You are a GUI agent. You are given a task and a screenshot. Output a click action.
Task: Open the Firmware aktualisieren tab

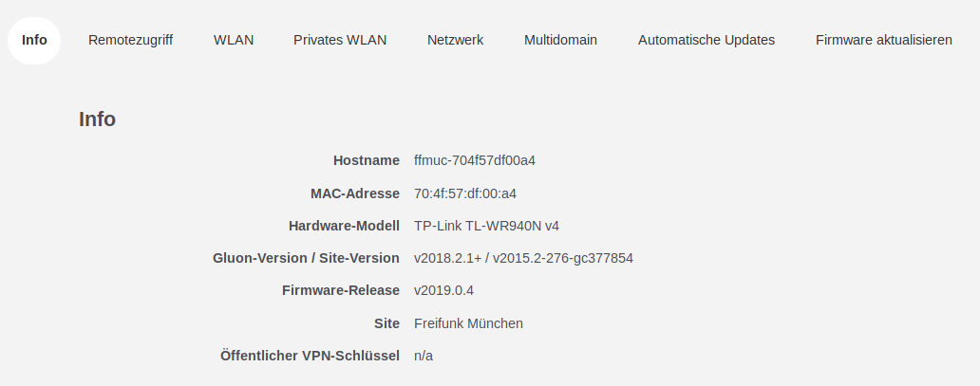pos(884,40)
